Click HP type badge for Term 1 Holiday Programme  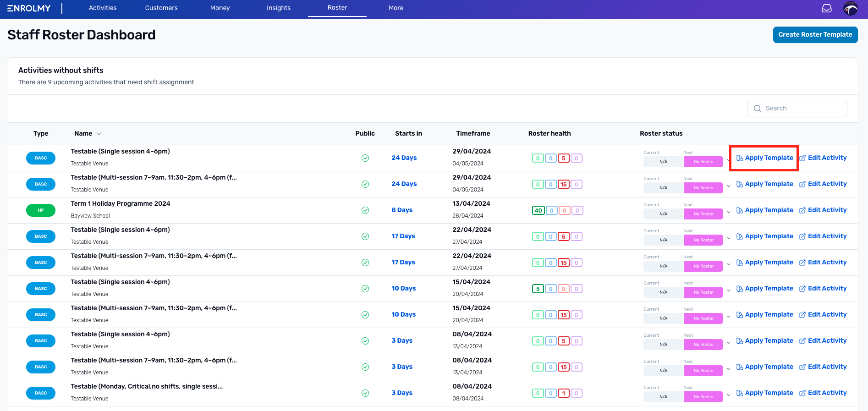[41, 210]
